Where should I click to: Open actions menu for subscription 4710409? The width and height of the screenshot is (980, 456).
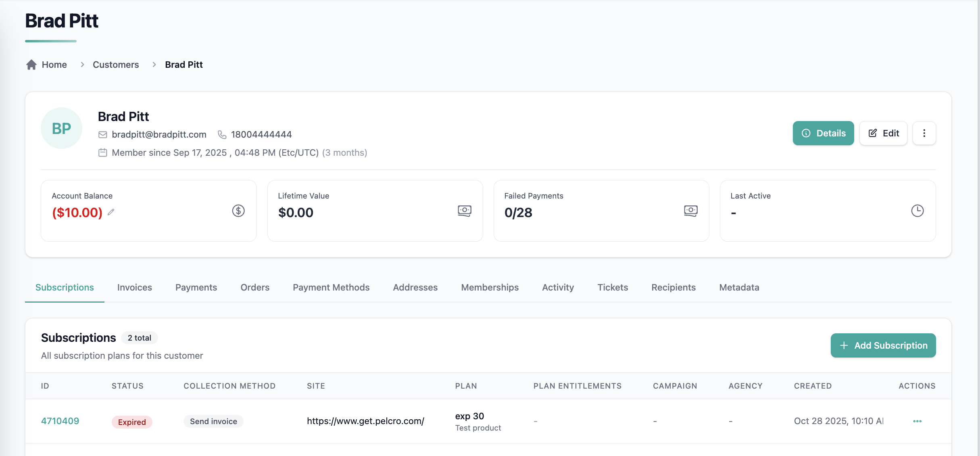coord(917,421)
